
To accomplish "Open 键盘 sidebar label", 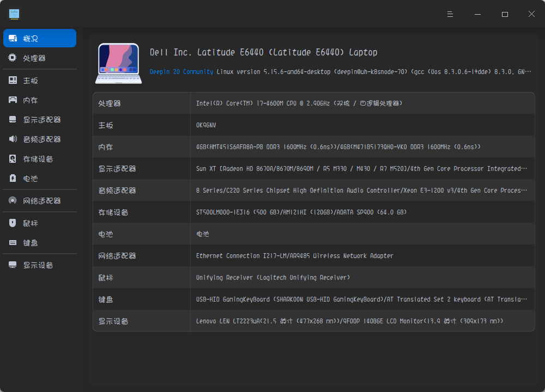I will point(30,243).
